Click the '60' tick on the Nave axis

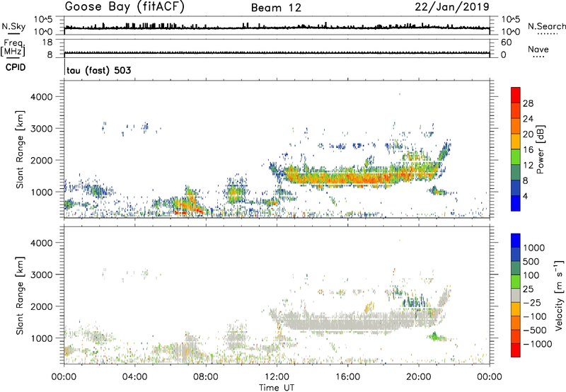[506, 42]
